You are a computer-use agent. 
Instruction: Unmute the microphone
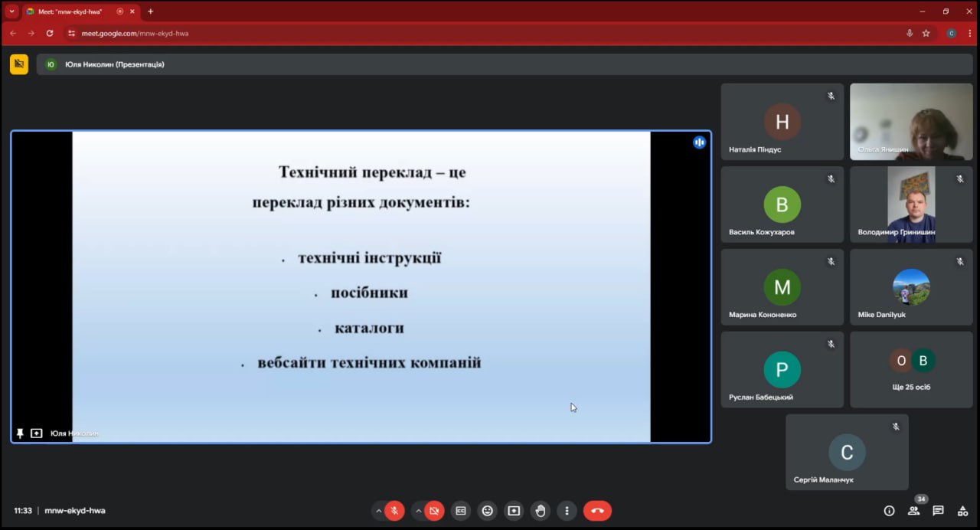(395, 511)
